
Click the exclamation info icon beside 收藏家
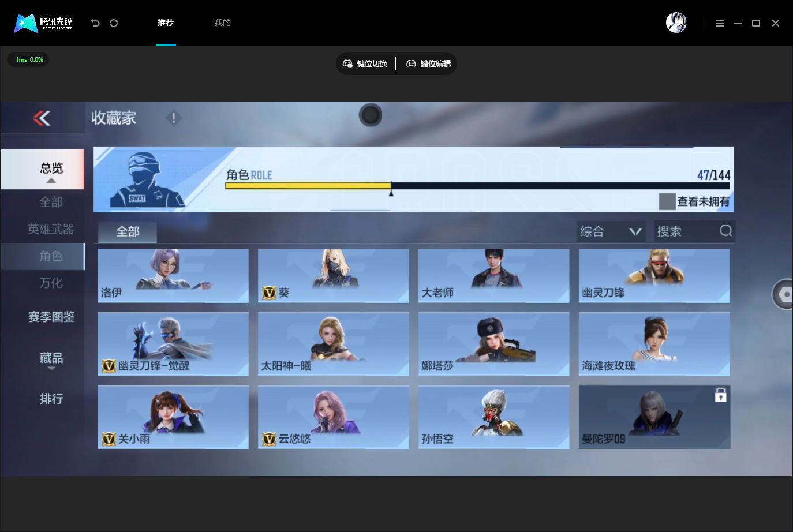pos(174,118)
